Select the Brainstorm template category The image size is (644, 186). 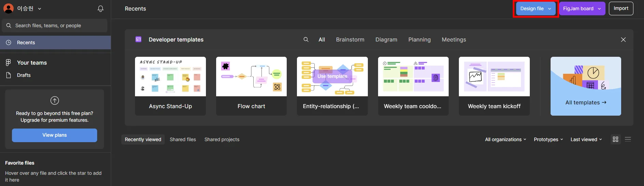pos(350,40)
